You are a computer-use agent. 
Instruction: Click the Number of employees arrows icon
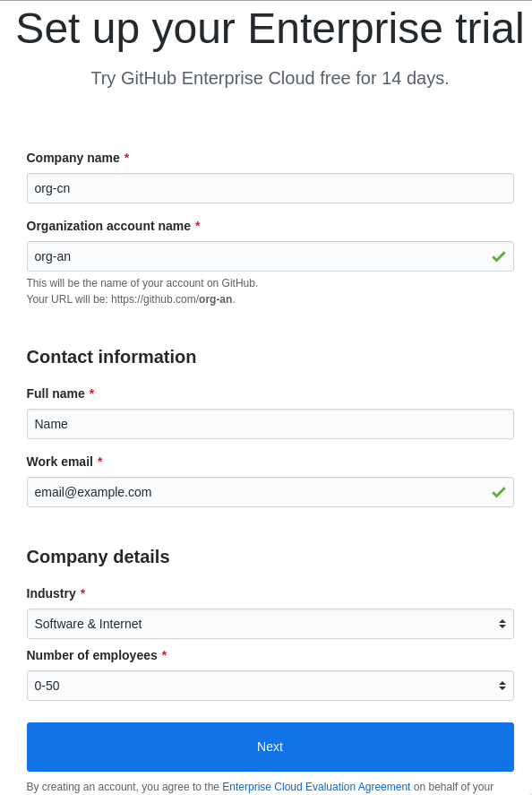[x=502, y=686]
